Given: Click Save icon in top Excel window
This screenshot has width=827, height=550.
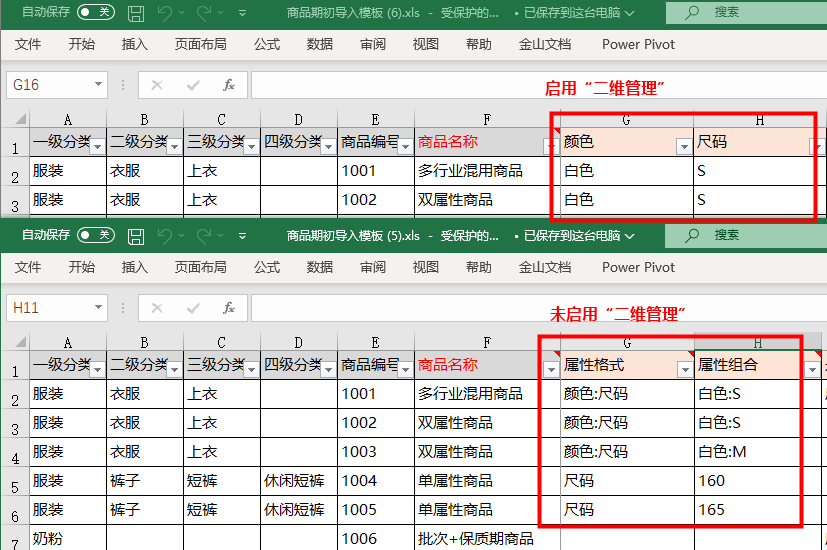Looking at the screenshot, I should click(136, 13).
